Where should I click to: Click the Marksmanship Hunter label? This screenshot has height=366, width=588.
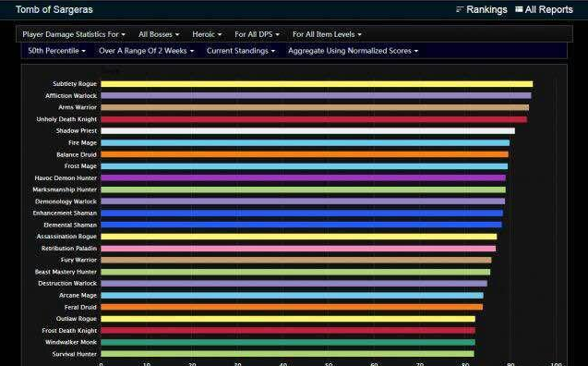click(65, 189)
